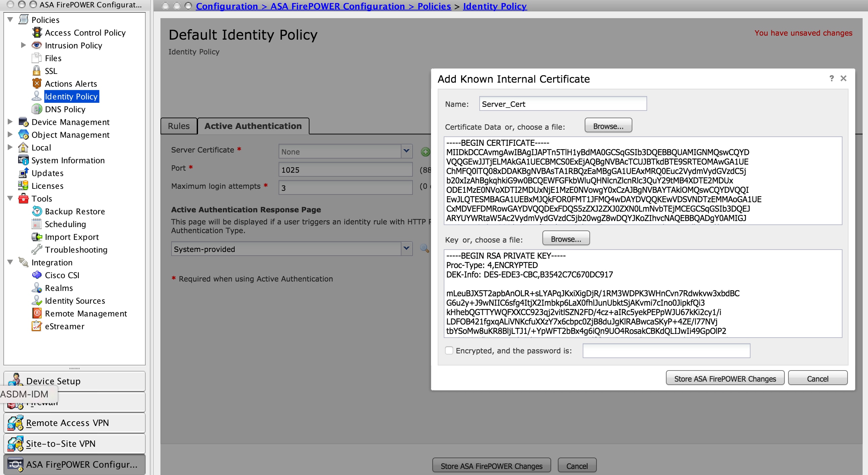
Task: Click the encrypted key password field
Action: pos(666,351)
